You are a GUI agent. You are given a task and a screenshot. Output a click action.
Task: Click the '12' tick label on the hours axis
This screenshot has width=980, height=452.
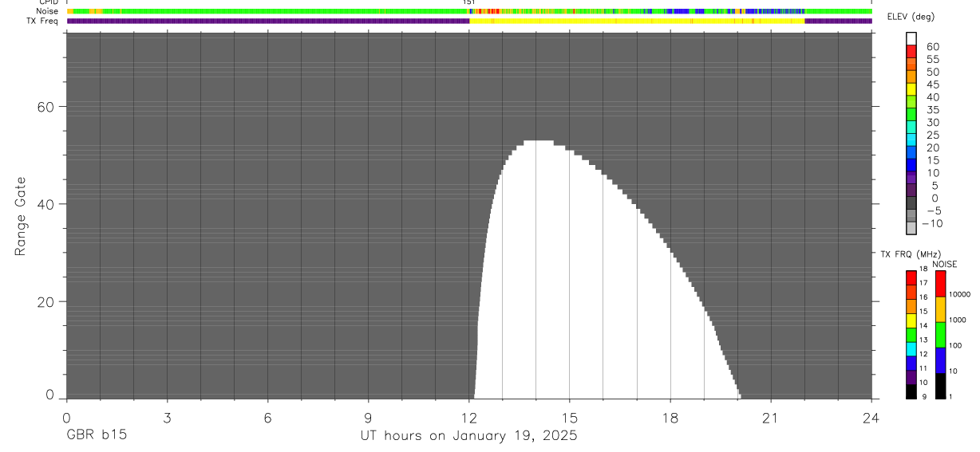[x=469, y=417]
